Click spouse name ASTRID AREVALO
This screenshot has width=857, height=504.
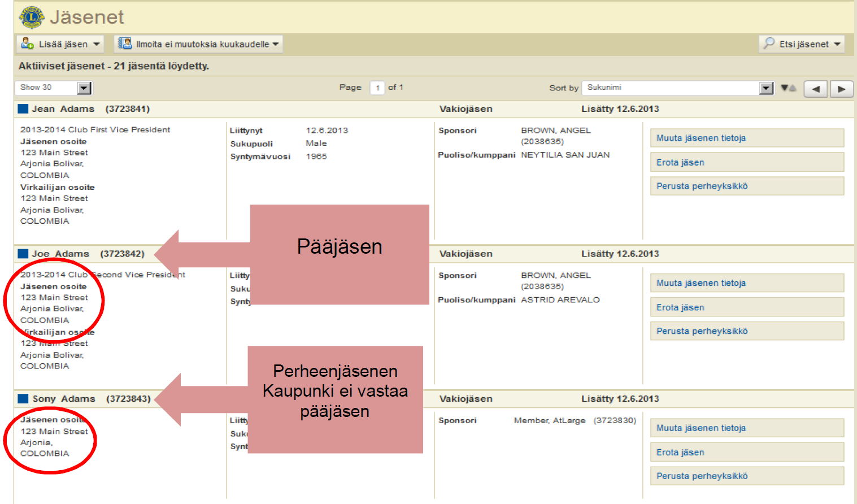click(x=560, y=300)
